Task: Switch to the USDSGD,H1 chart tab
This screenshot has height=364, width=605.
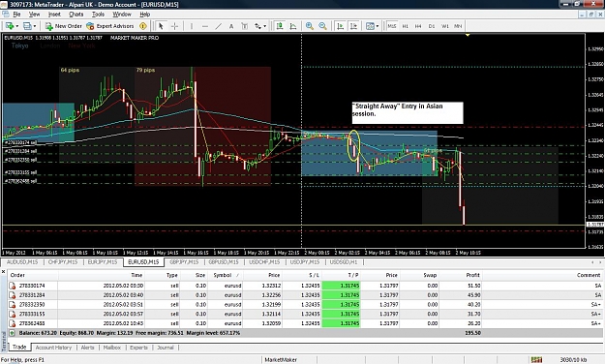Action: coord(344,262)
